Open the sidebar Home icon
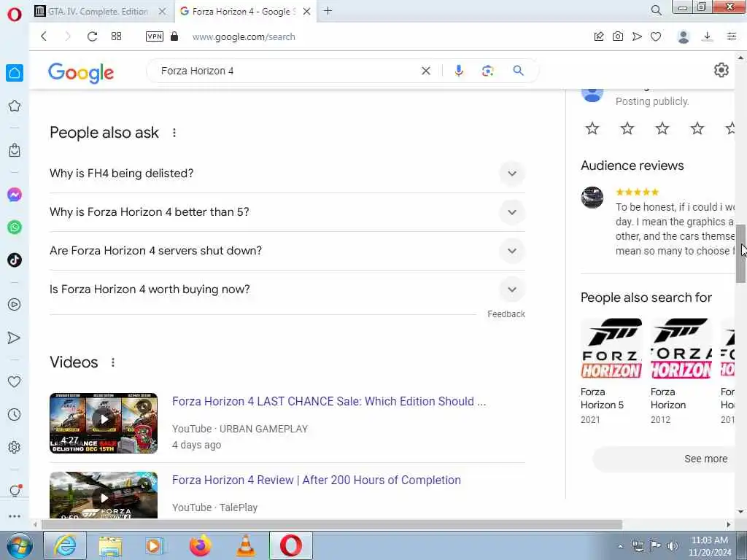 pyautogui.click(x=15, y=73)
